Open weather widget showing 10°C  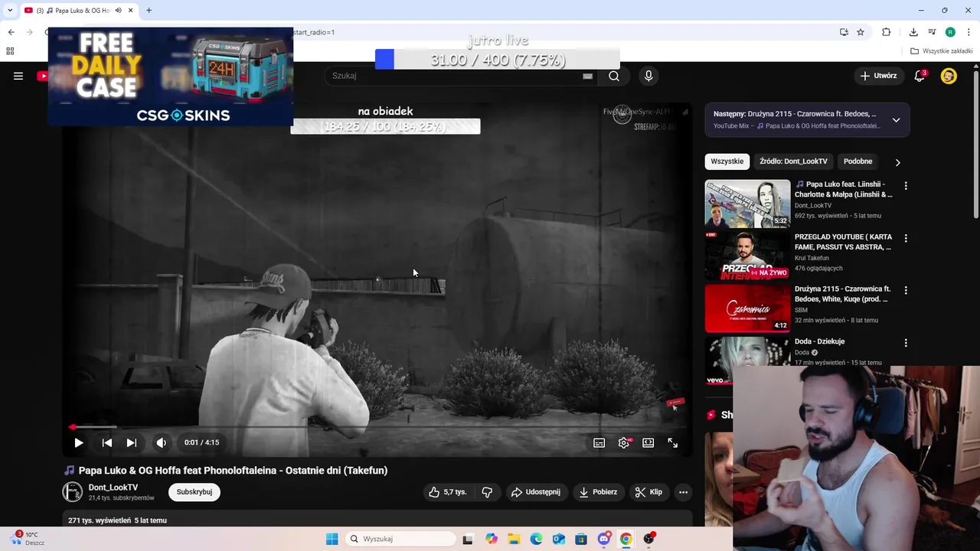click(29, 539)
